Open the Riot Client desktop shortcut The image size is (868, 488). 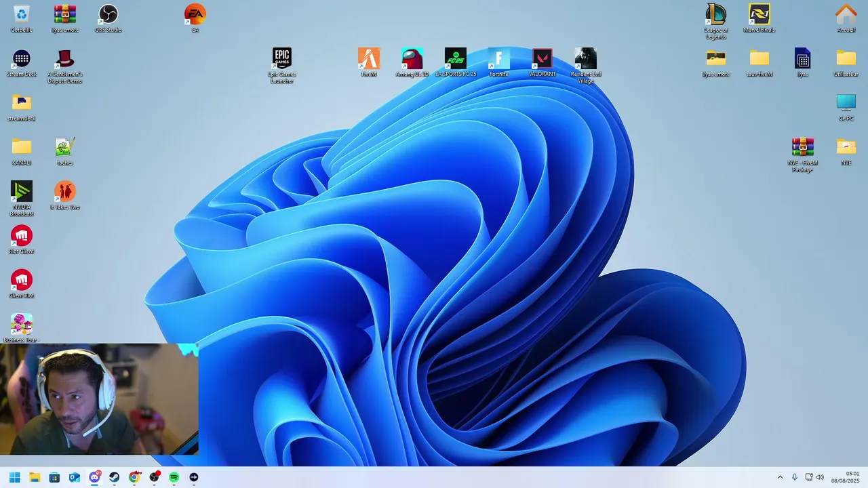pos(22,235)
